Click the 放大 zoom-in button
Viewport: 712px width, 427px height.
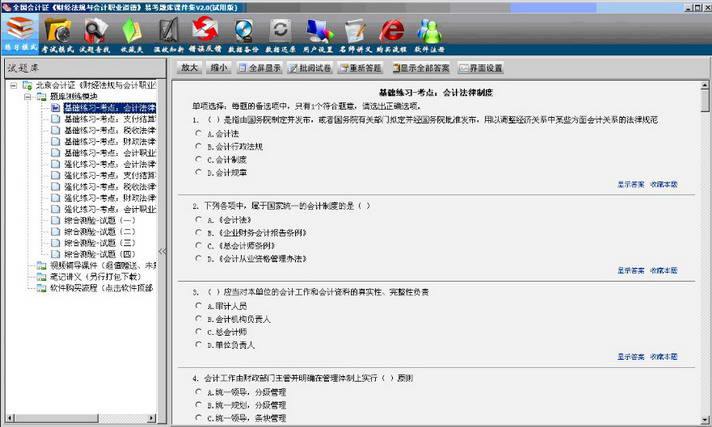189,68
